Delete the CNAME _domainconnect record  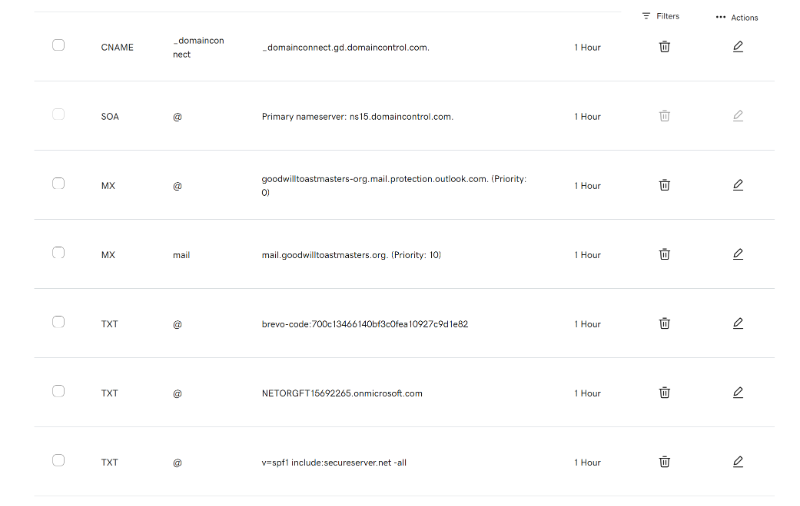coord(664,46)
